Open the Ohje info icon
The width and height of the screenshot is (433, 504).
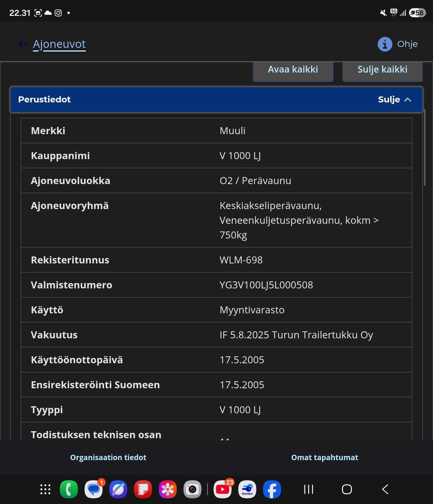(x=385, y=44)
